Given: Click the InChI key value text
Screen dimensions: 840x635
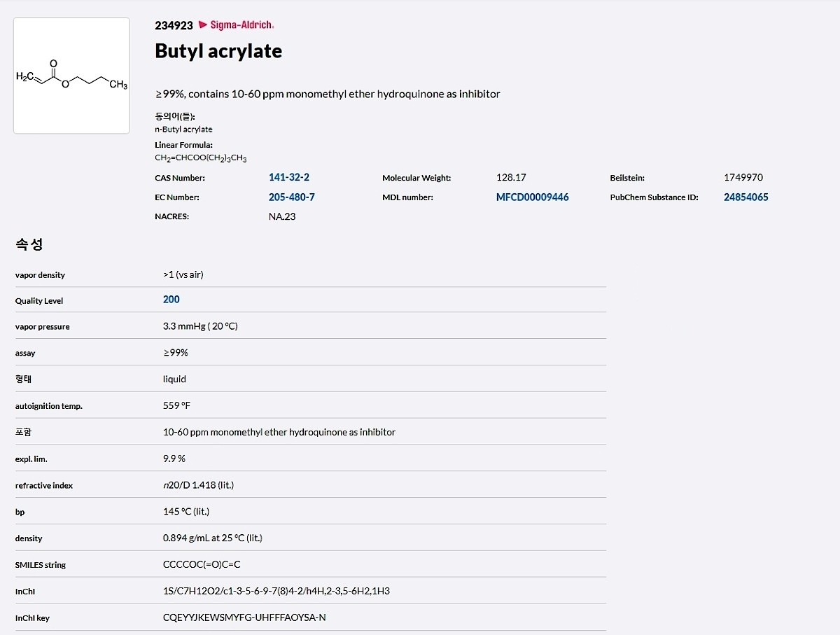Looking at the screenshot, I should tap(244, 617).
